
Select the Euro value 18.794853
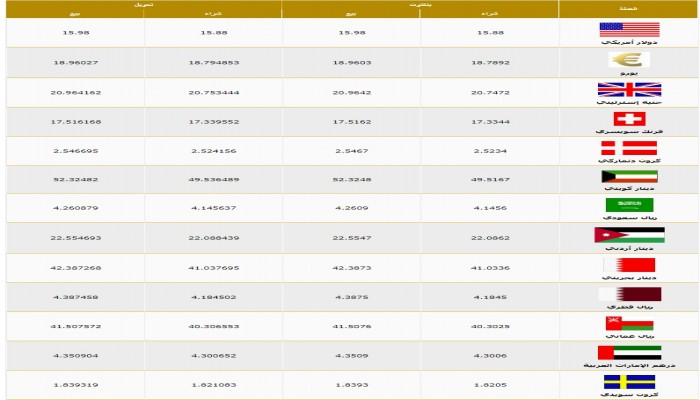[214, 62]
